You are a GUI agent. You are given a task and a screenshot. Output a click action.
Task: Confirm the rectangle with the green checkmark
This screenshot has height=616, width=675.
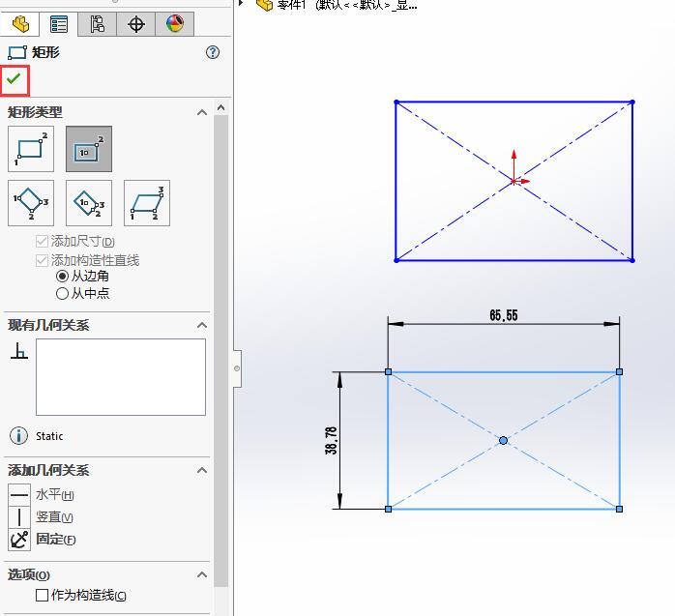coord(15,80)
